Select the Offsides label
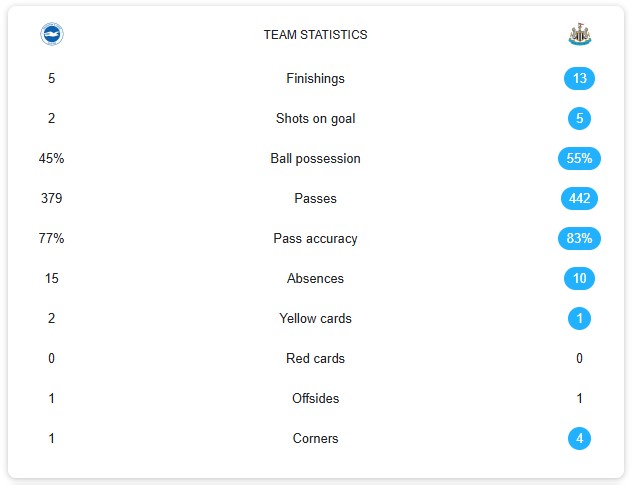The width and height of the screenshot is (632, 485). tap(316, 398)
